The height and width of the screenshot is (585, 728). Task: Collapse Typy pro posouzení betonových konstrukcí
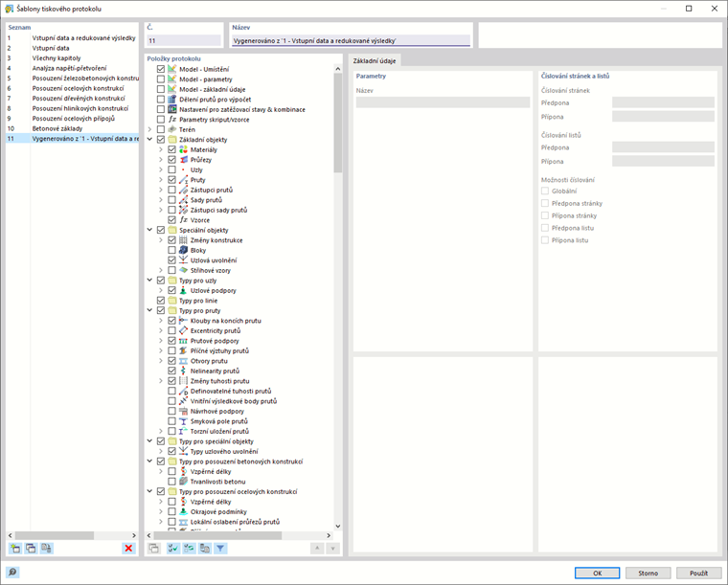(x=150, y=461)
